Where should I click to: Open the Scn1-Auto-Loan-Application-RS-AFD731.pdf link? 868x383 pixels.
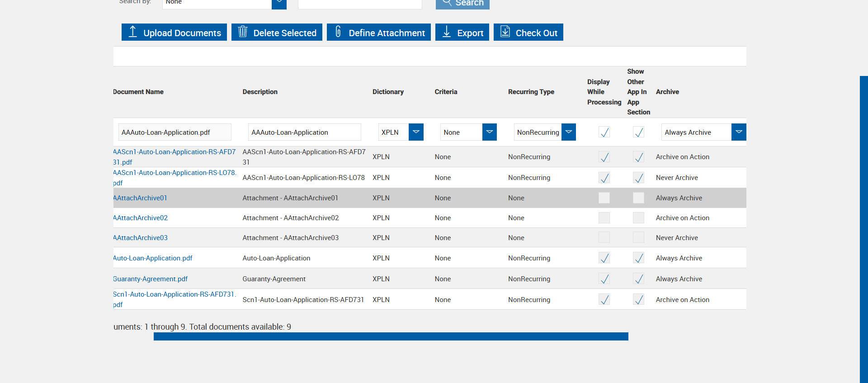pos(175,299)
